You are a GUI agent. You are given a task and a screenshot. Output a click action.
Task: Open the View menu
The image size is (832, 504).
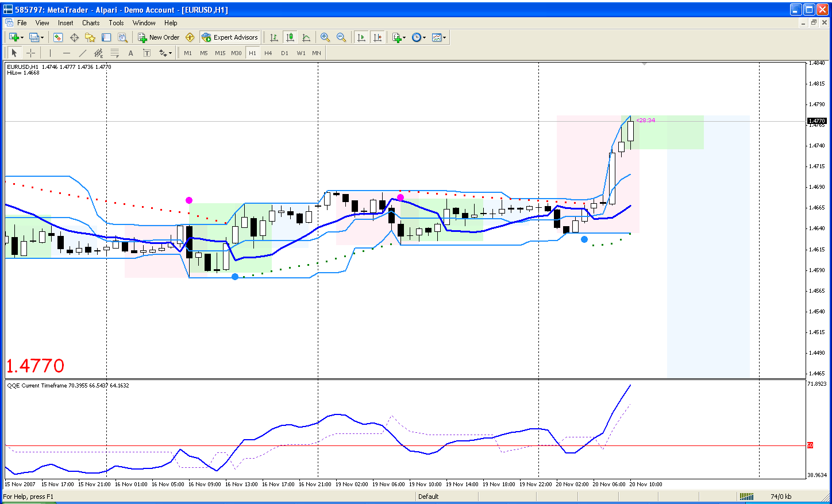coord(43,23)
